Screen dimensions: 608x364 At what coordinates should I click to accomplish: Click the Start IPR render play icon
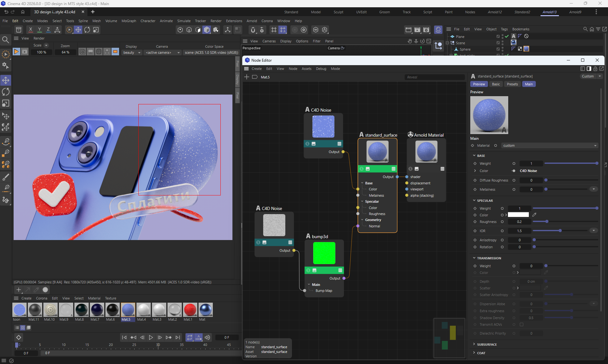16,52
